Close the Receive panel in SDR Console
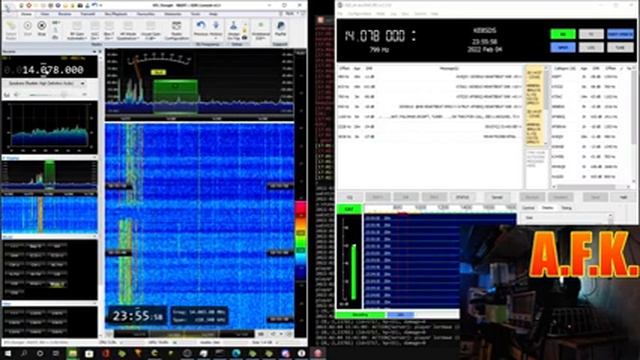 (100, 52)
